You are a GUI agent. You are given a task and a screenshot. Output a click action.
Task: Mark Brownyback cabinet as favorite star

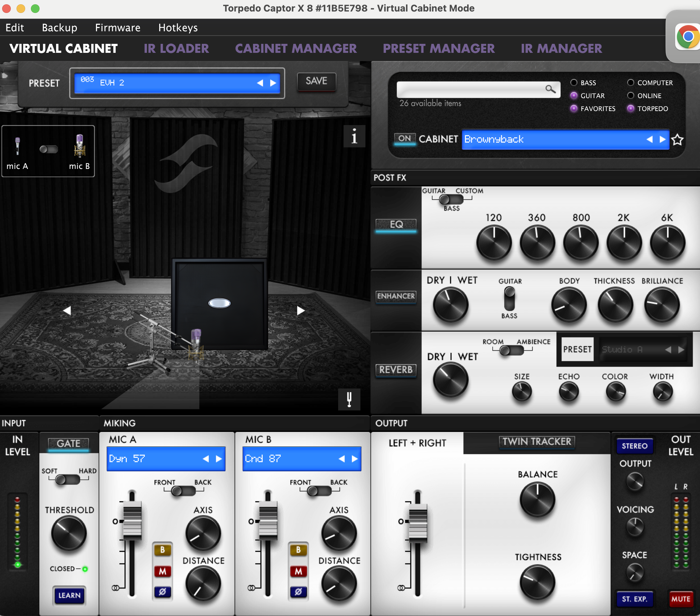click(x=677, y=139)
